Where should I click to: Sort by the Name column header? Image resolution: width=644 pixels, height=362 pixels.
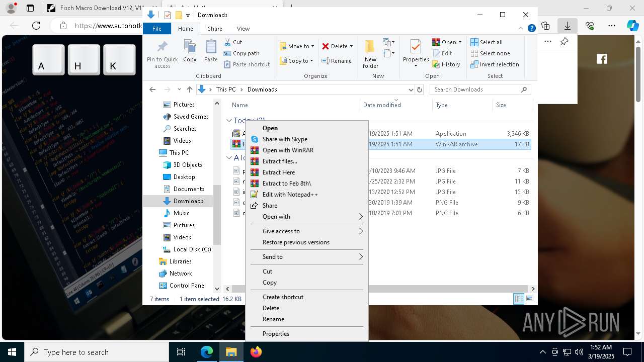click(294, 105)
